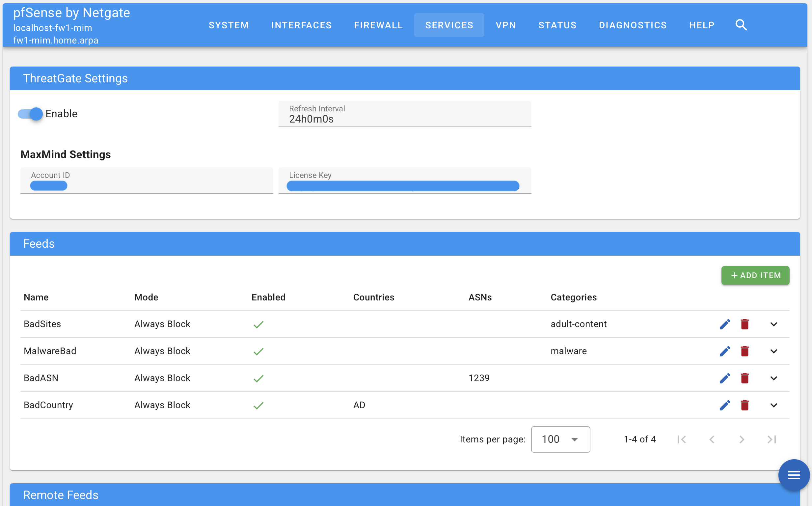
Task: Delete the MalwareBad feed
Action: pos(744,351)
